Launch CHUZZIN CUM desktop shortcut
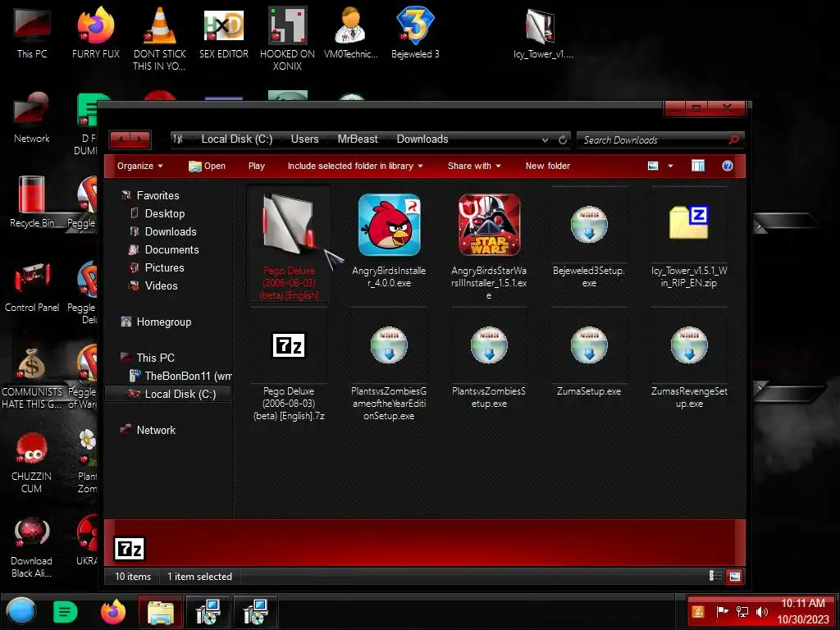Screen dimensions: 840x630 tap(32, 462)
